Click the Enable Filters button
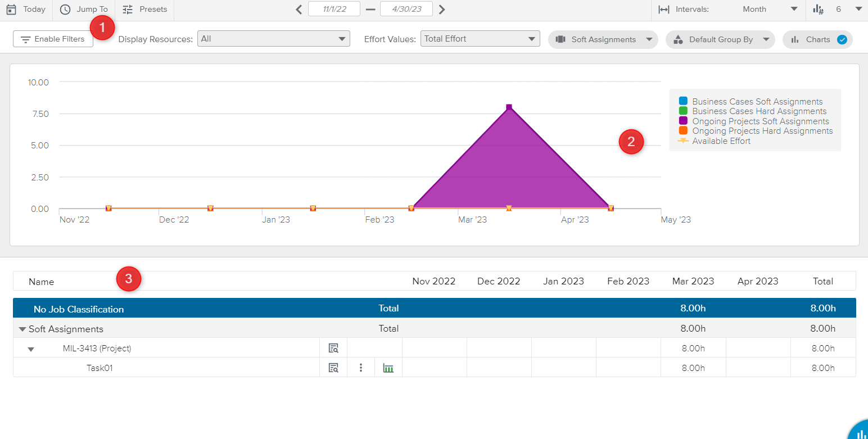The image size is (868, 439). 53,39
